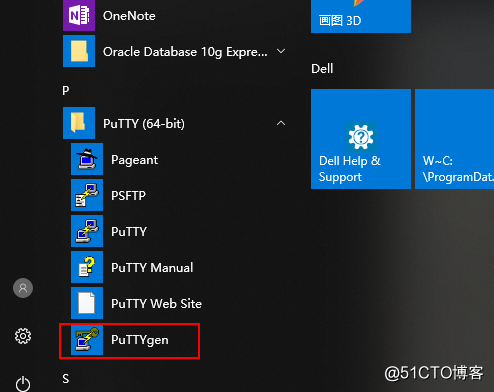Launch PuTTYgen via its key icon

click(87, 339)
